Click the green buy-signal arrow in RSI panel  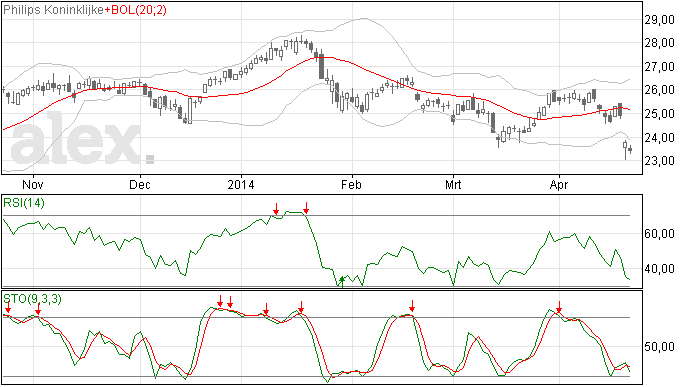342,282
